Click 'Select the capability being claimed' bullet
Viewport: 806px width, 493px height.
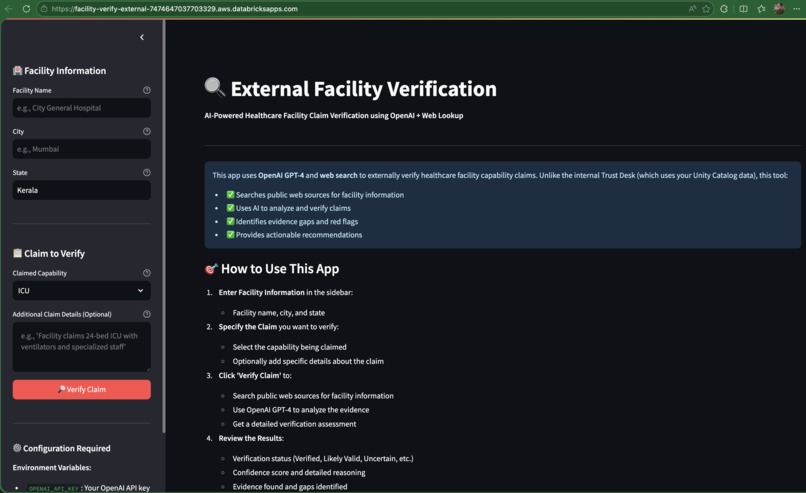coord(289,347)
